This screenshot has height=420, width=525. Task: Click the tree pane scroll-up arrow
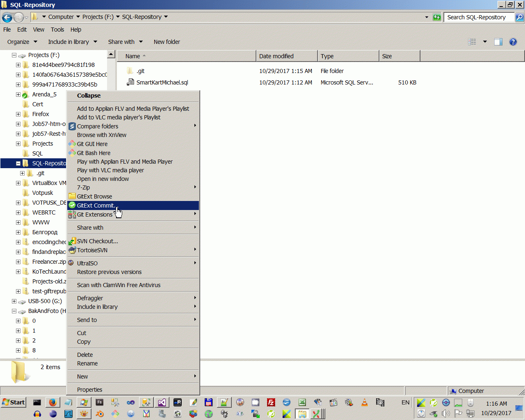click(x=111, y=55)
